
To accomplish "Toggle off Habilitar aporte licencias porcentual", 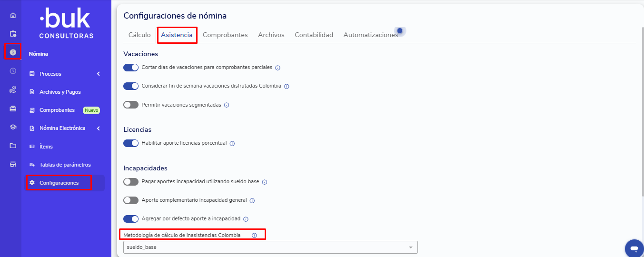I will pos(131,143).
